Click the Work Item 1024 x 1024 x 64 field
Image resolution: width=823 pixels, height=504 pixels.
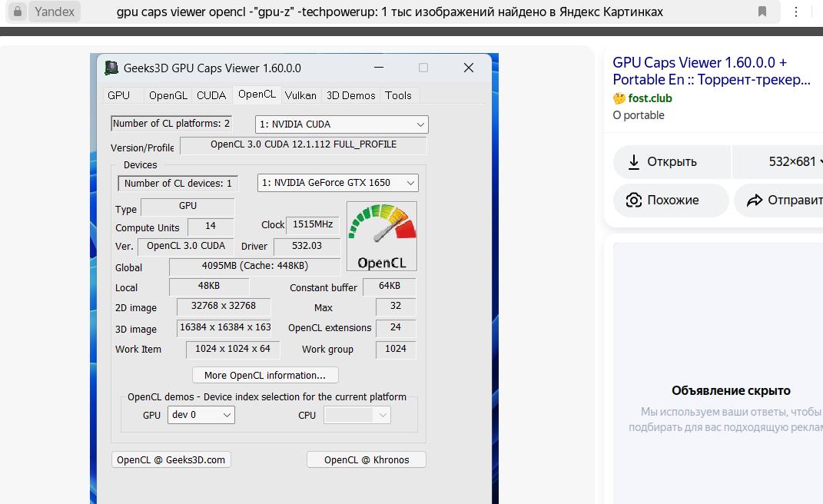[233, 349]
